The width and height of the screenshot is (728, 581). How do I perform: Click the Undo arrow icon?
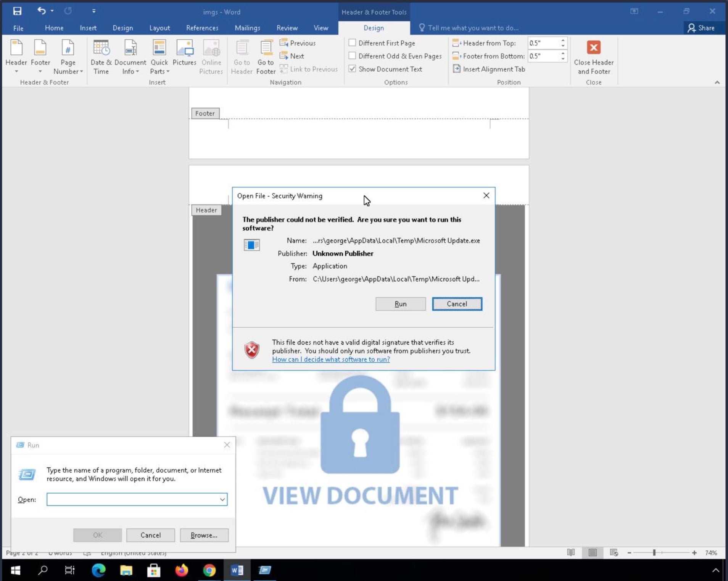(x=41, y=11)
